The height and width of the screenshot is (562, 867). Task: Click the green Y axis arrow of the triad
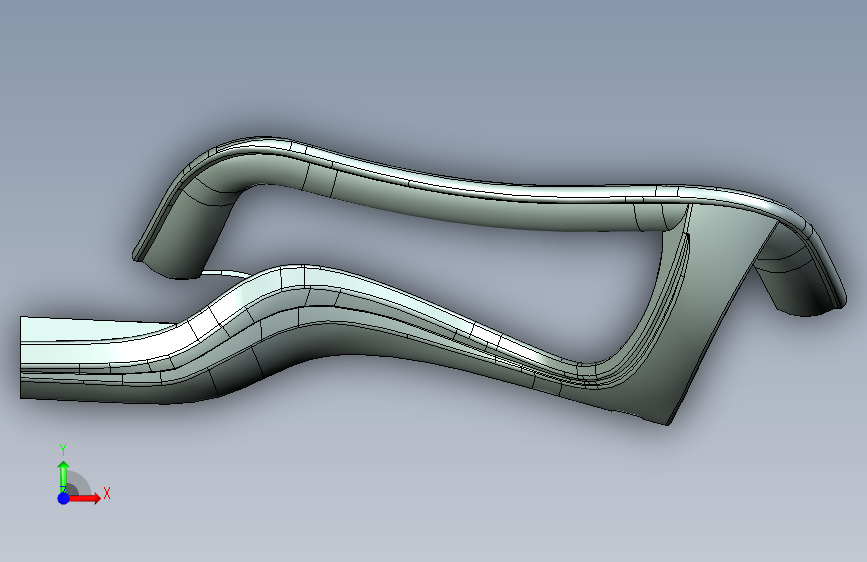(x=64, y=477)
